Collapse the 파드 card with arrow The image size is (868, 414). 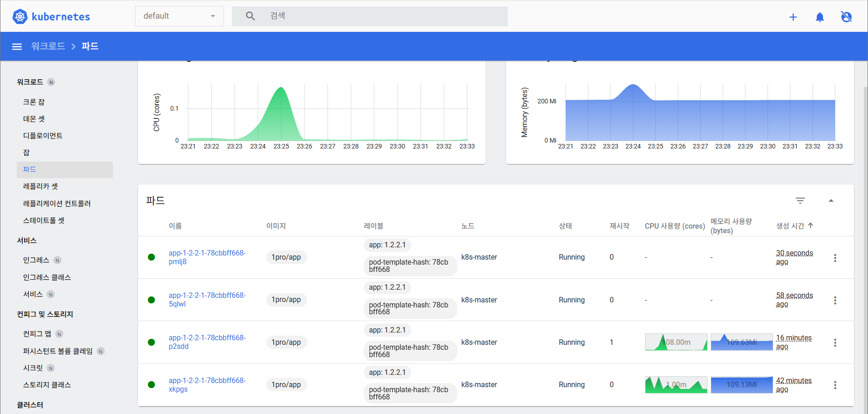coord(831,200)
